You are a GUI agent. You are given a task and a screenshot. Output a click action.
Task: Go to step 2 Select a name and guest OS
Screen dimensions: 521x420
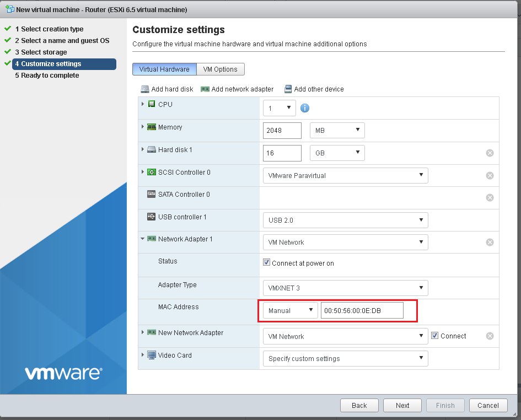(62, 41)
